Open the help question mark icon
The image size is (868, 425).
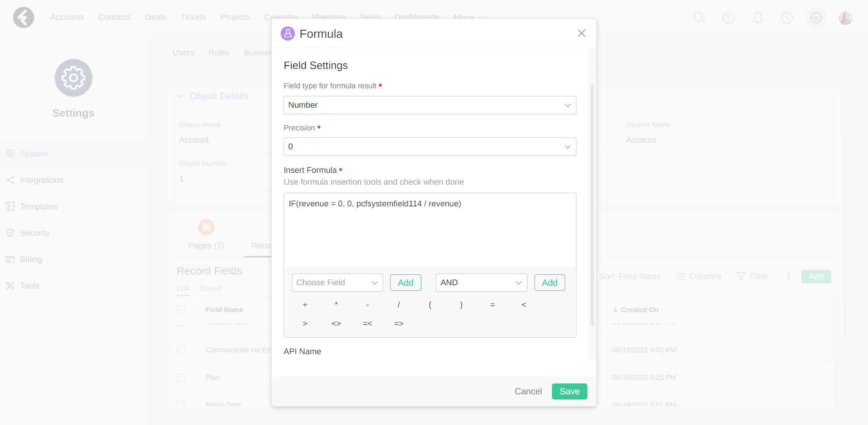click(728, 18)
